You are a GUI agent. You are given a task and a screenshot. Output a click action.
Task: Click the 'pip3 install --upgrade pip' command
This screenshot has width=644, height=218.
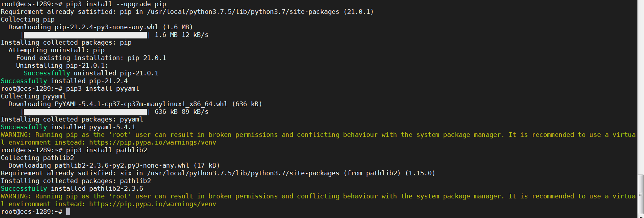click(x=116, y=4)
